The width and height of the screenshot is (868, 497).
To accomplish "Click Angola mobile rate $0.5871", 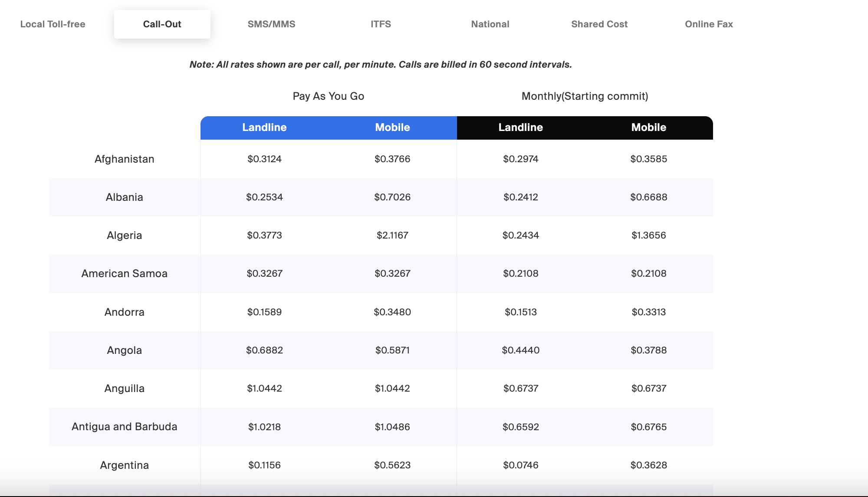I will pos(392,350).
